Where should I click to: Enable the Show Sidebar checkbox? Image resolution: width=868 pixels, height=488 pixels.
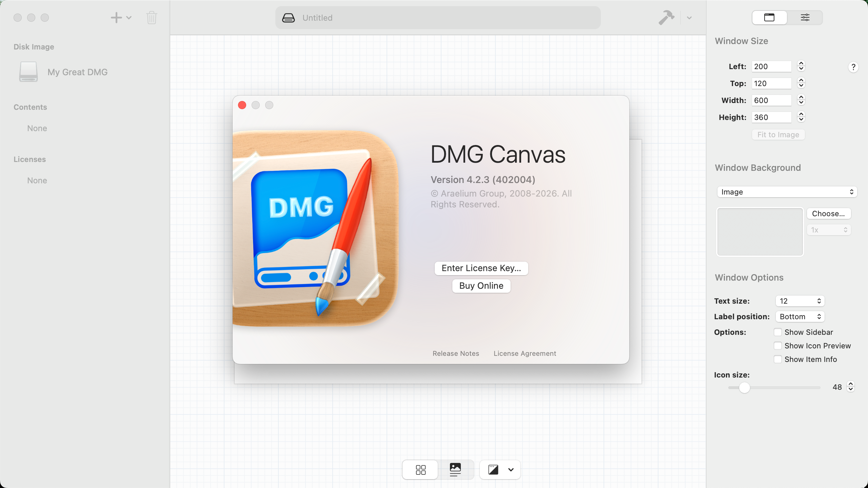[x=778, y=332]
